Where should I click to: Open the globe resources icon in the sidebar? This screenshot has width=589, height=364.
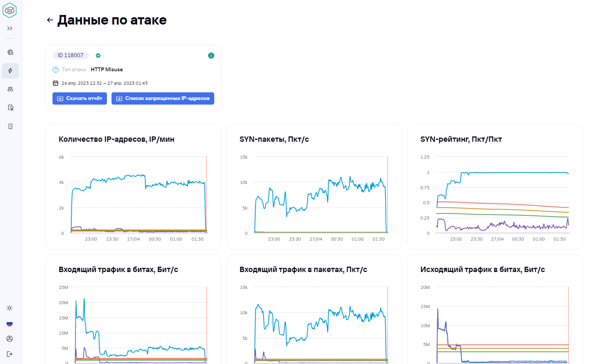click(x=10, y=52)
